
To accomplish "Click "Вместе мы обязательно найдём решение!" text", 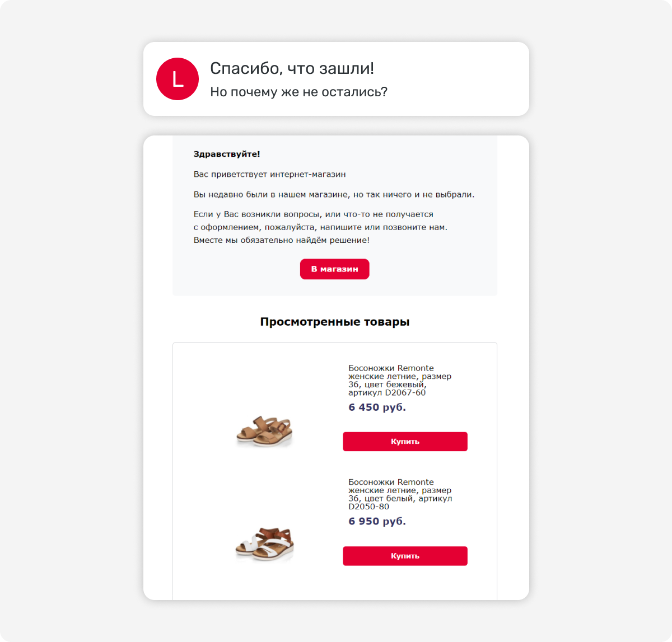I will coord(281,240).
